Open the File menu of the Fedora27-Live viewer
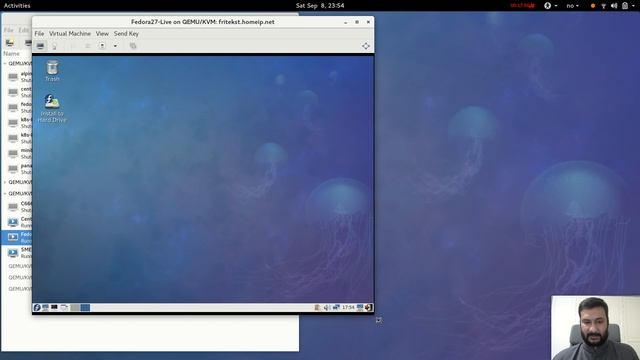This screenshot has height=360, width=640. click(x=39, y=33)
